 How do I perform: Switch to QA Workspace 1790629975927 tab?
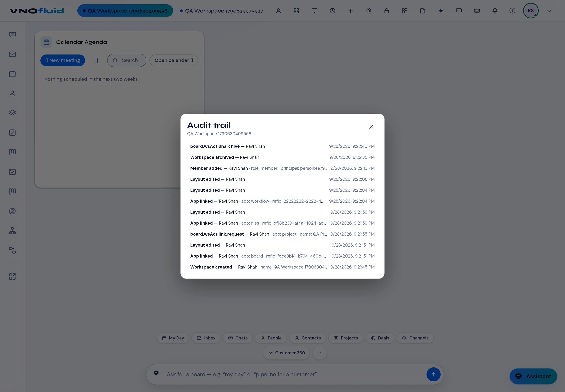(x=221, y=11)
